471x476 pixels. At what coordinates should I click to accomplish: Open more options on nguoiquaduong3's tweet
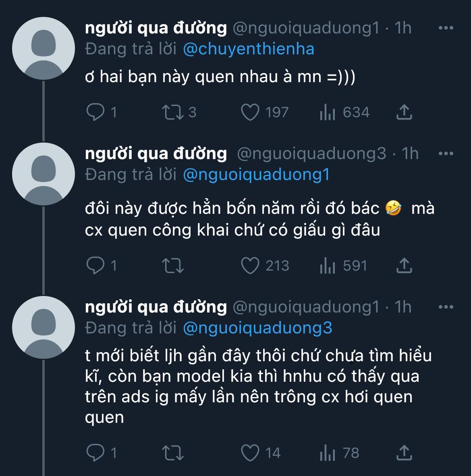[x=446, y=154]
